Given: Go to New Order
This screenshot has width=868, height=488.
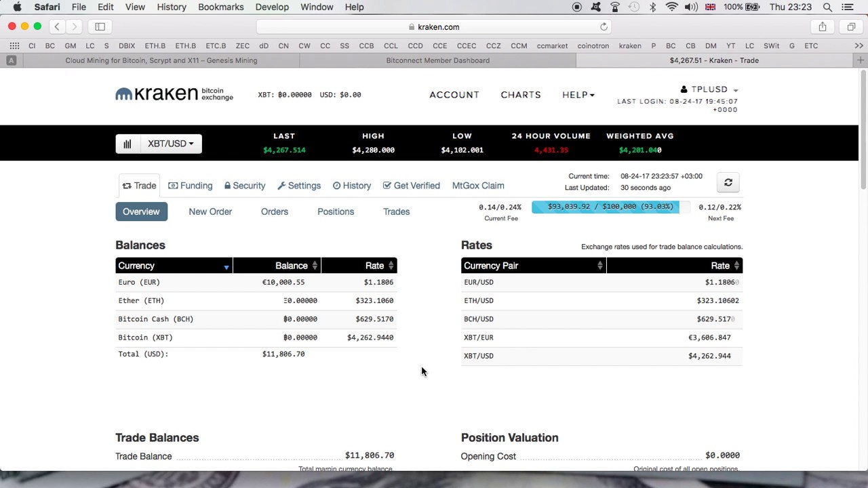Looking at the screenshot, I should click(x=210, y=211).
